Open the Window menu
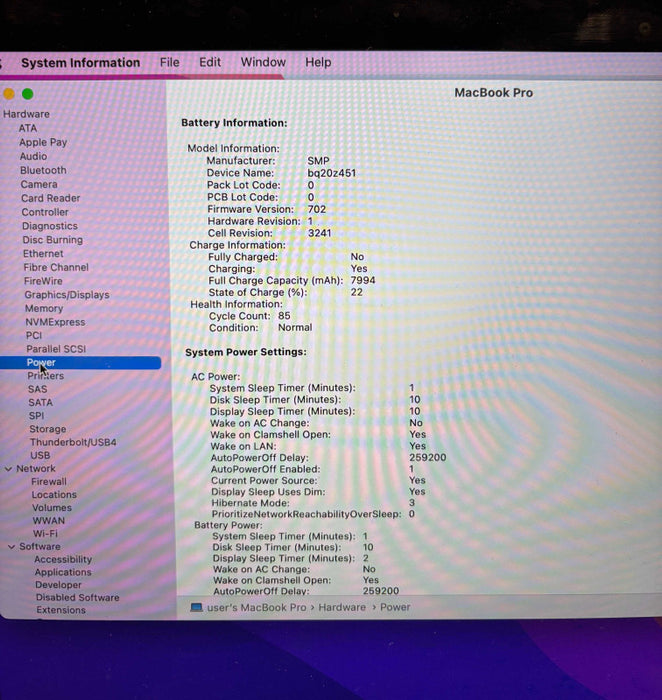This screenshot has height=700, width=662. pos(263,62)
